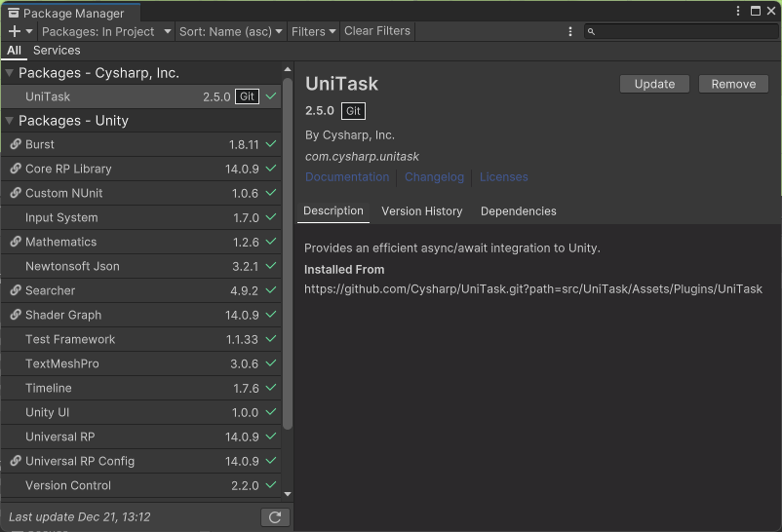Switch to the Version History tab

[422, 211]
